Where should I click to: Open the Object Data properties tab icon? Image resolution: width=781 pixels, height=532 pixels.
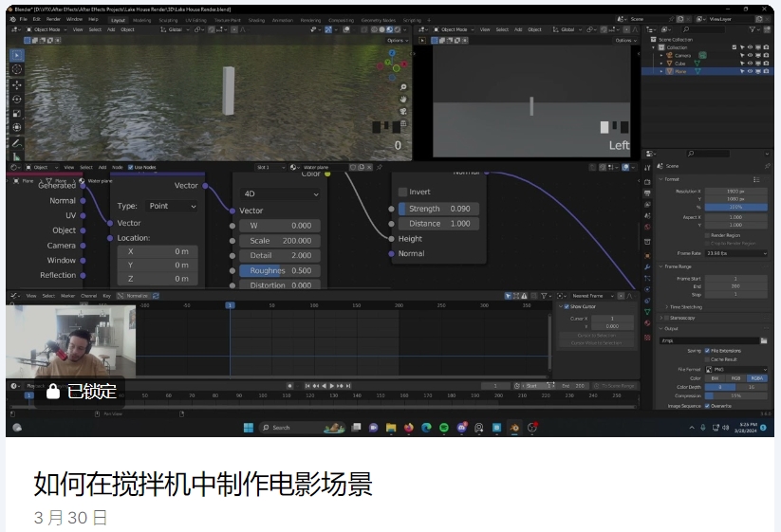point(647,312)
